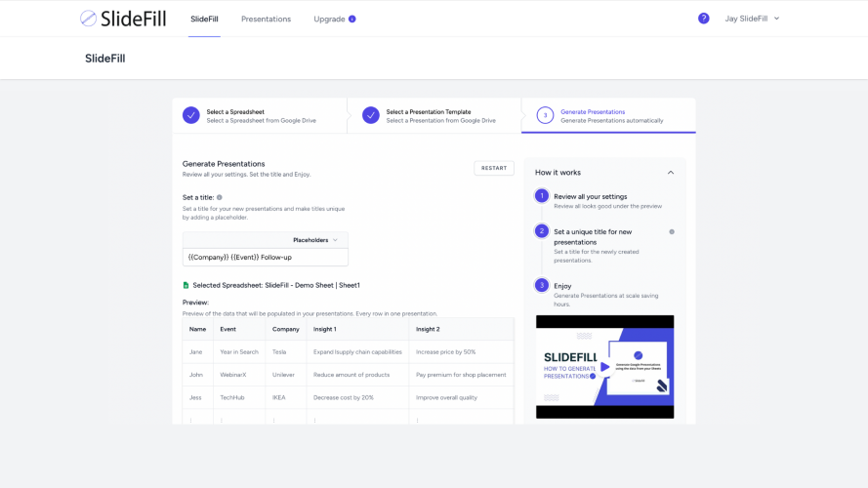868x488 pixels.
Task: Open the Jay SlideFill account menu
Action: (753, 19)
